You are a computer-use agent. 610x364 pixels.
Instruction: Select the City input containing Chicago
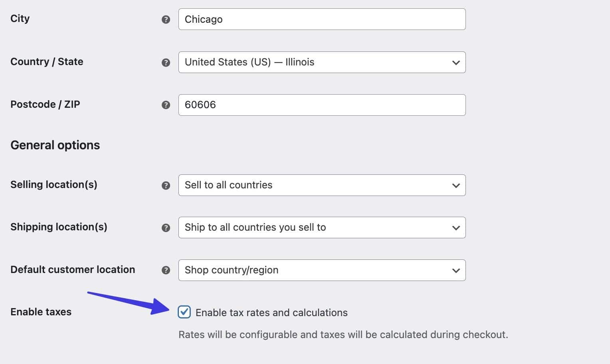322,19
